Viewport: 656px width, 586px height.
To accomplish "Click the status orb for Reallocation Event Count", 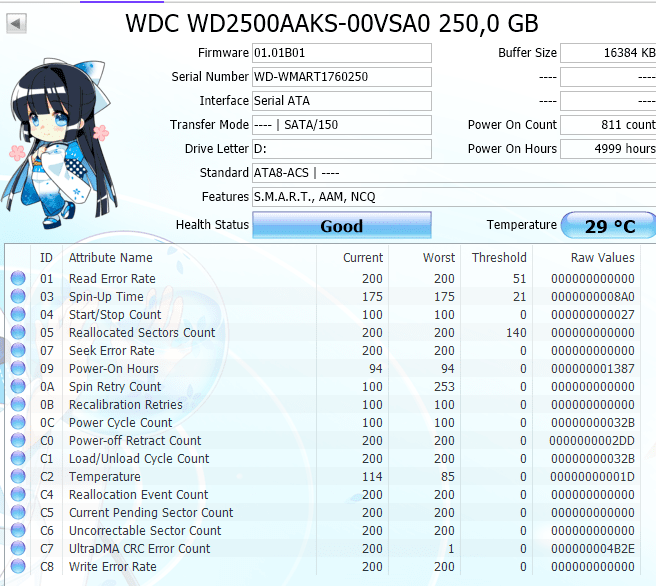I will [x=18, y=494].
